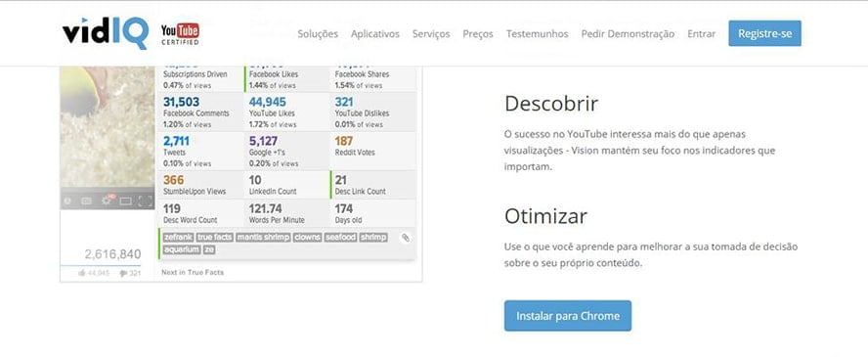Click the Next in True Facts text

pos(193,272)
